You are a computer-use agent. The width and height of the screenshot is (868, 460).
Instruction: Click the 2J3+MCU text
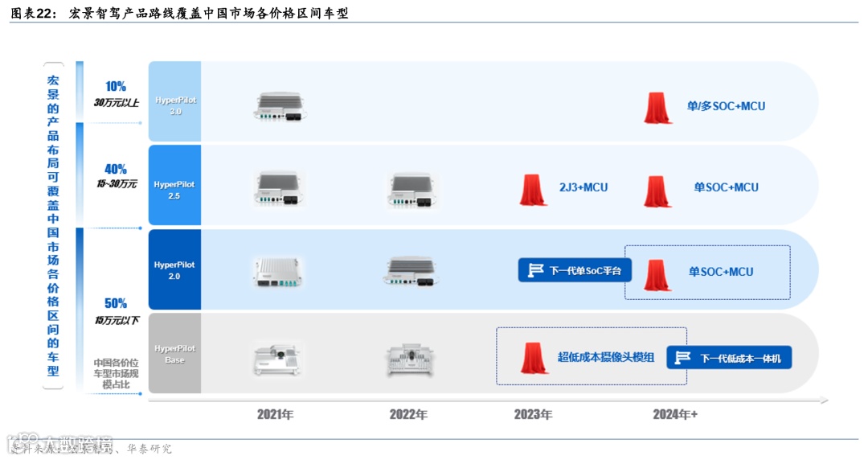[583, 187]
